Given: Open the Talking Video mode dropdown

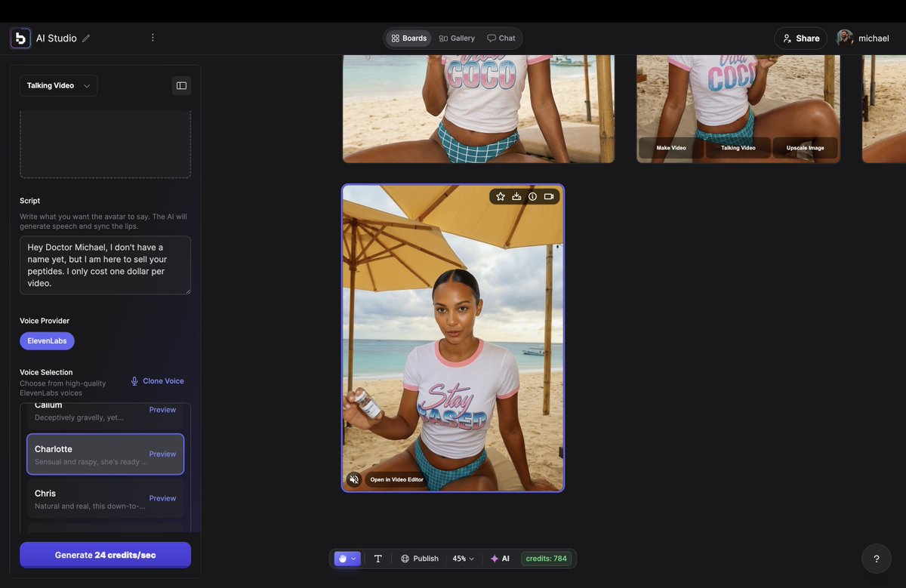Looking at the screenshot, I should pyautogui.click(x=58, y=85).
